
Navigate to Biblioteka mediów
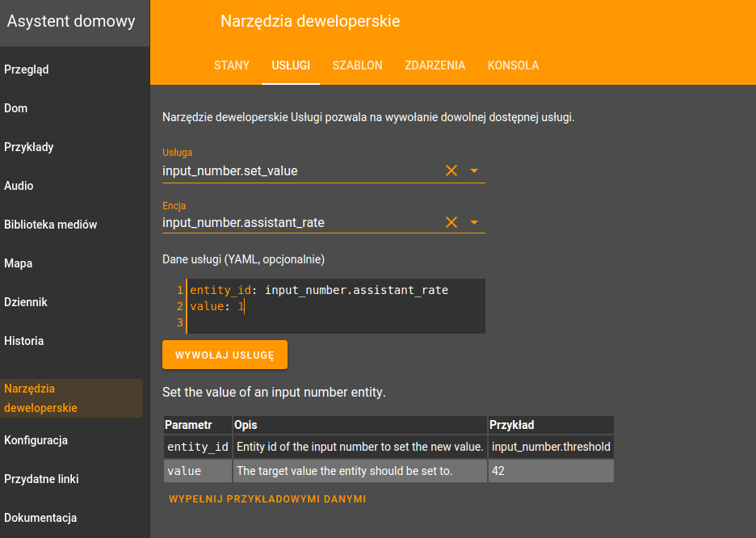[51, 225]
